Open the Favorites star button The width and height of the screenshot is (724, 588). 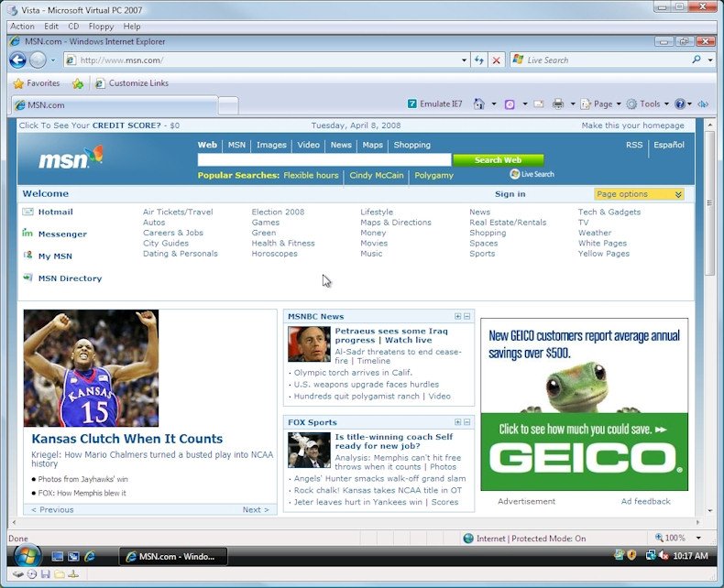pos(37,83)
